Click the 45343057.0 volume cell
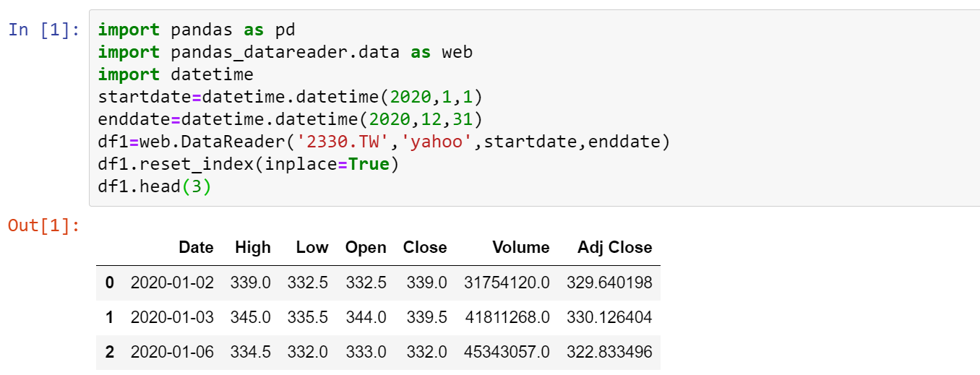980x375 pixels. click(x=507, y=352)
